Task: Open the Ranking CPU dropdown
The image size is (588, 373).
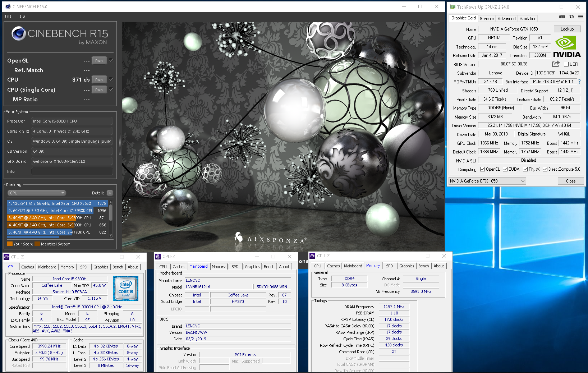Action: point(37,193)
